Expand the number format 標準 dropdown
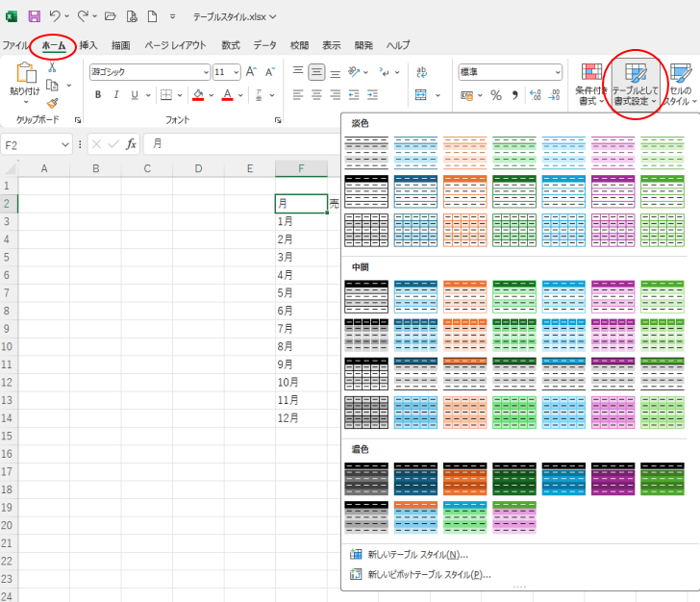This screenshot has width=700, height=602. tap(557, 72)
